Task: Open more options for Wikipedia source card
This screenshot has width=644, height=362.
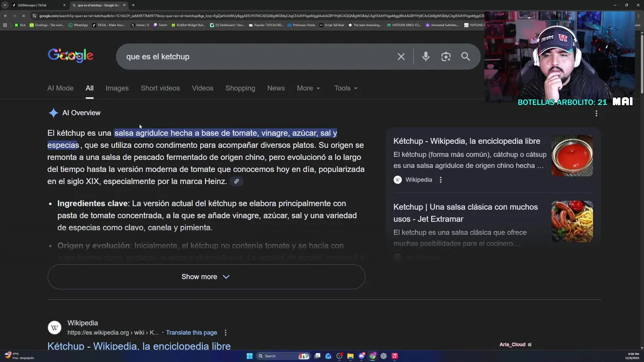Action: tap(441, 179)
